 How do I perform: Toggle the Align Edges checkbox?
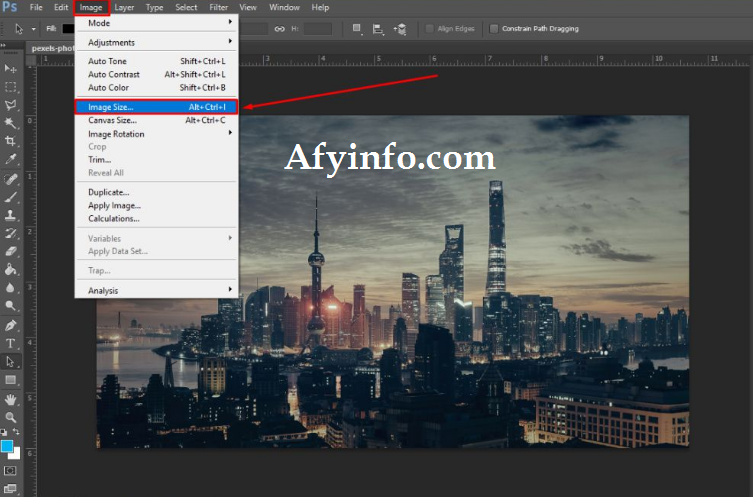click(x=430, y=29)
